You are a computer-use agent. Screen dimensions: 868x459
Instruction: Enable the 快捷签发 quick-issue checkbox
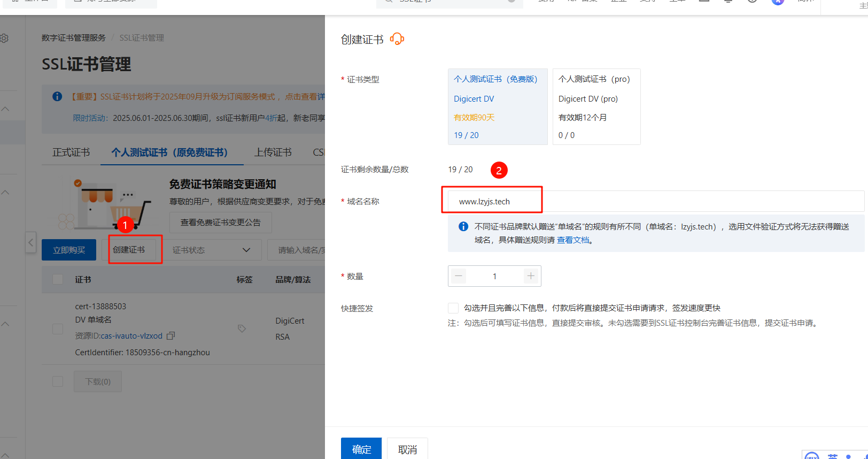point(453,308)
